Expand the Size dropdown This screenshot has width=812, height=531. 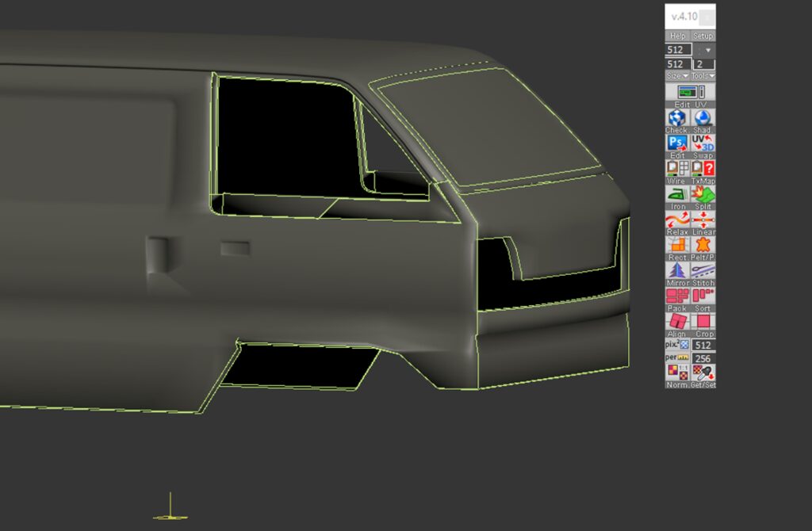click(677, 76)
